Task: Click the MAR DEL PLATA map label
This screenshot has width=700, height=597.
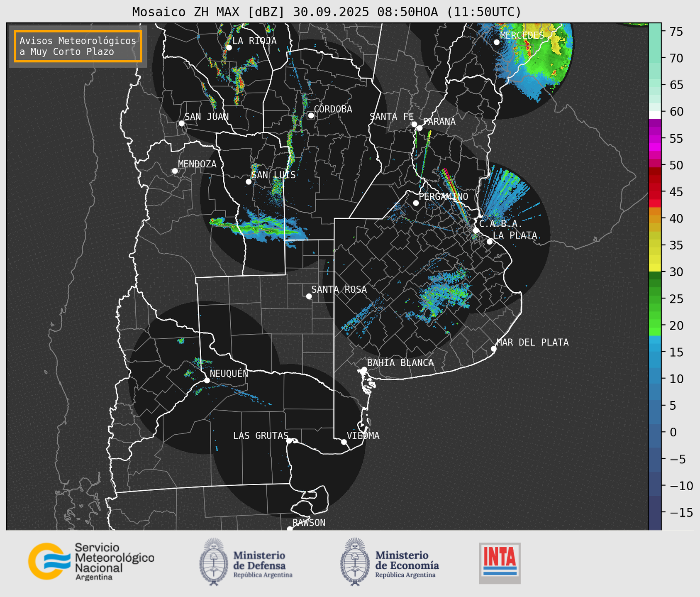Action: coord(532,343)
